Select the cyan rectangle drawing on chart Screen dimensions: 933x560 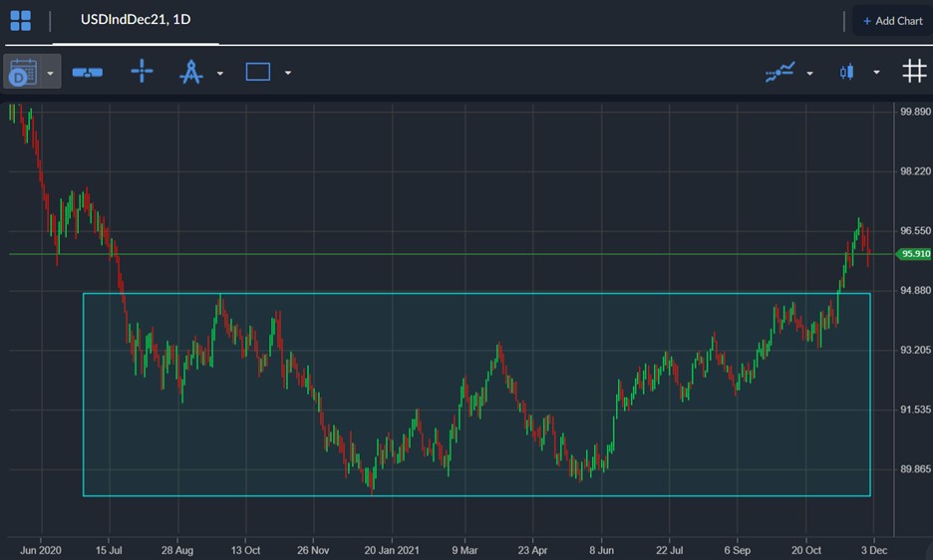click(476, 395)
